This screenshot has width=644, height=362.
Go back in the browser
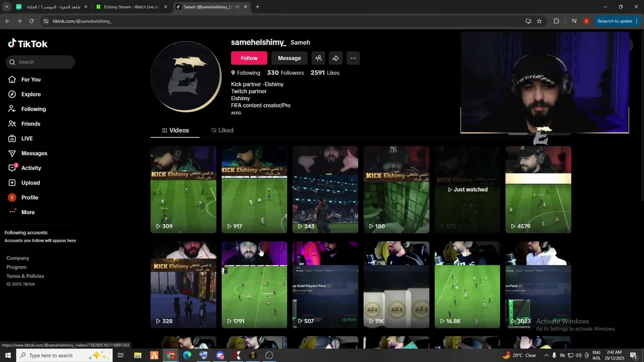(7, 21)
